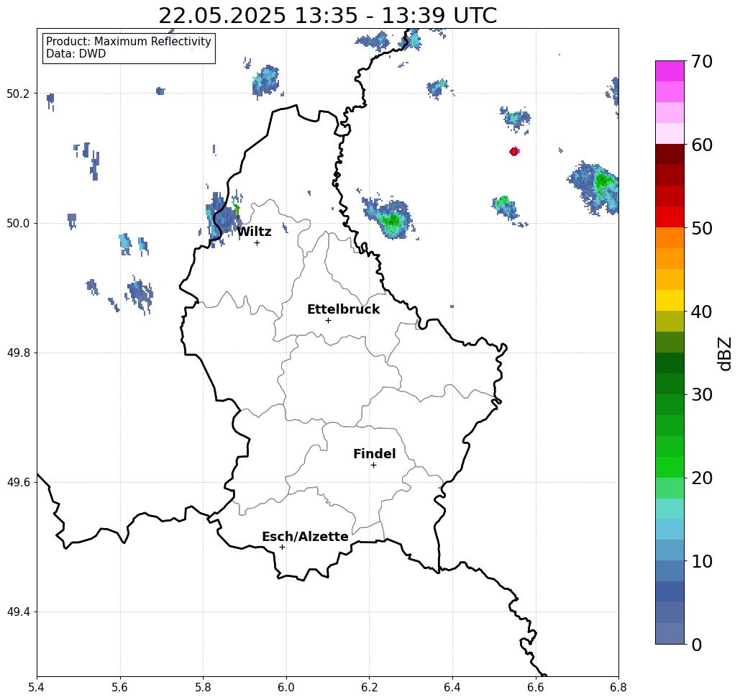Select the Ettelbruck station label
Viewport: 740px width, 700px height.
(344, 309)
